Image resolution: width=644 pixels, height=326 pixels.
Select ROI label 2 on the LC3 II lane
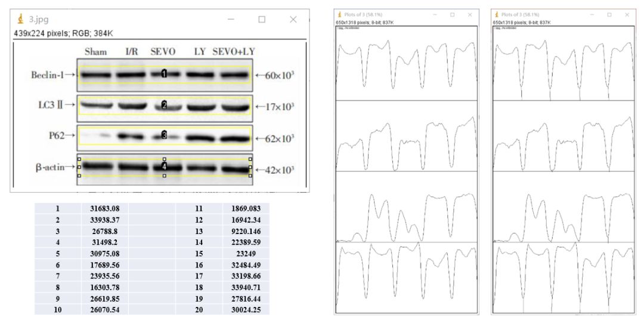(164, 105)
